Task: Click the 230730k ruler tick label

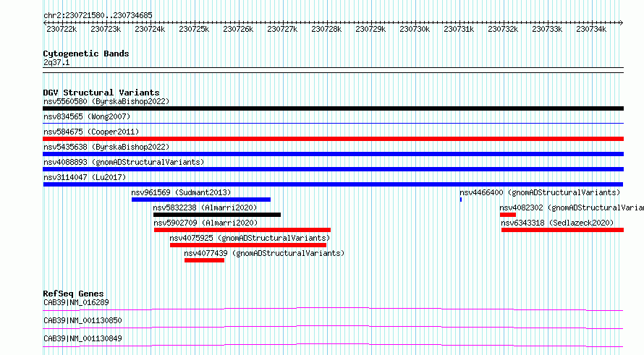Action: 415,29
